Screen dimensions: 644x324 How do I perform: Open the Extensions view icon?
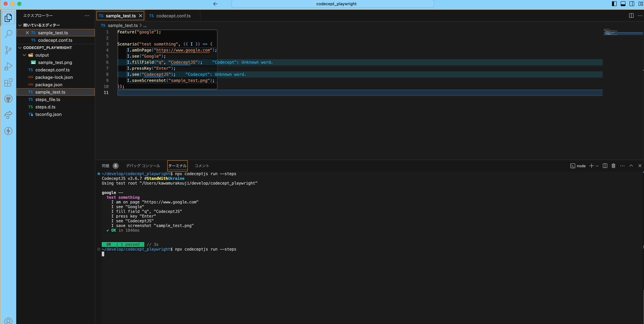tap(8, 83)
